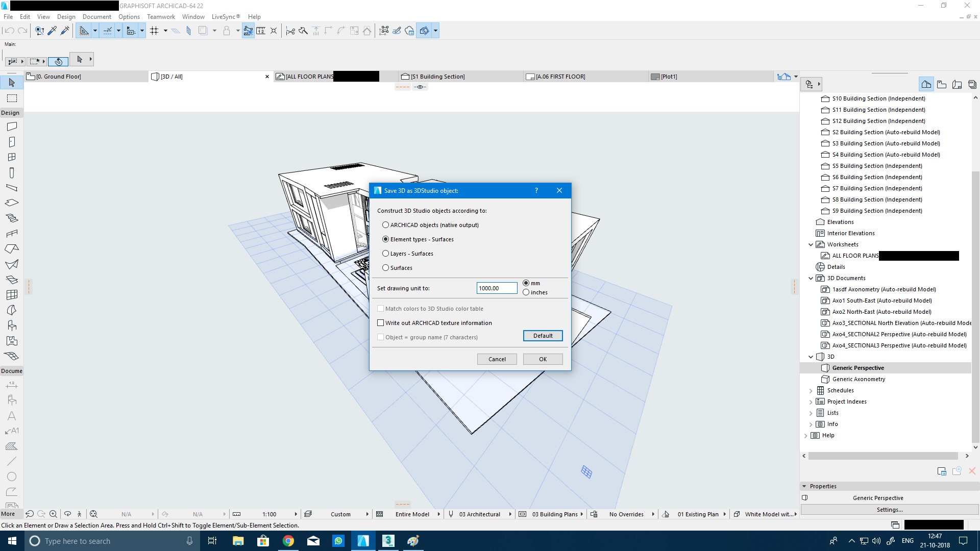This screenshot has width=980, height=551.
Task: Switch to S1 Building Section tab
Action: tap(437, 77)
